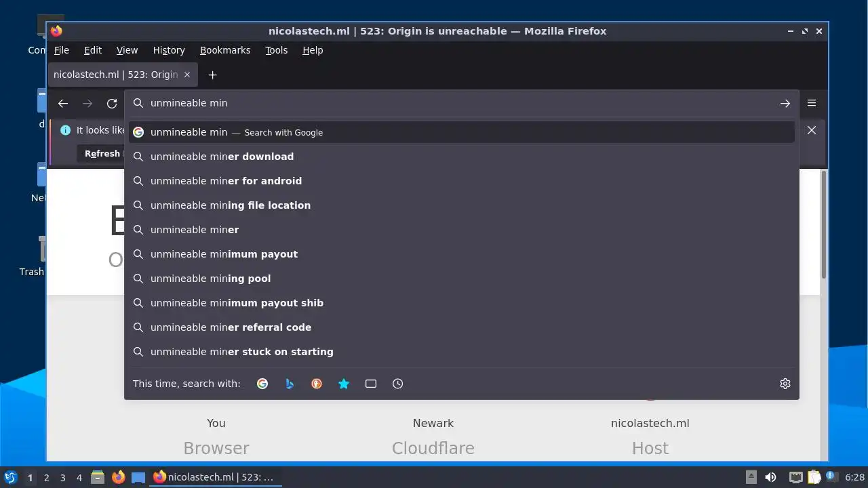Switch to workspace 2 on the taskbar
Viewport: 868px width, 488px height.
click(x=46, y=478)
